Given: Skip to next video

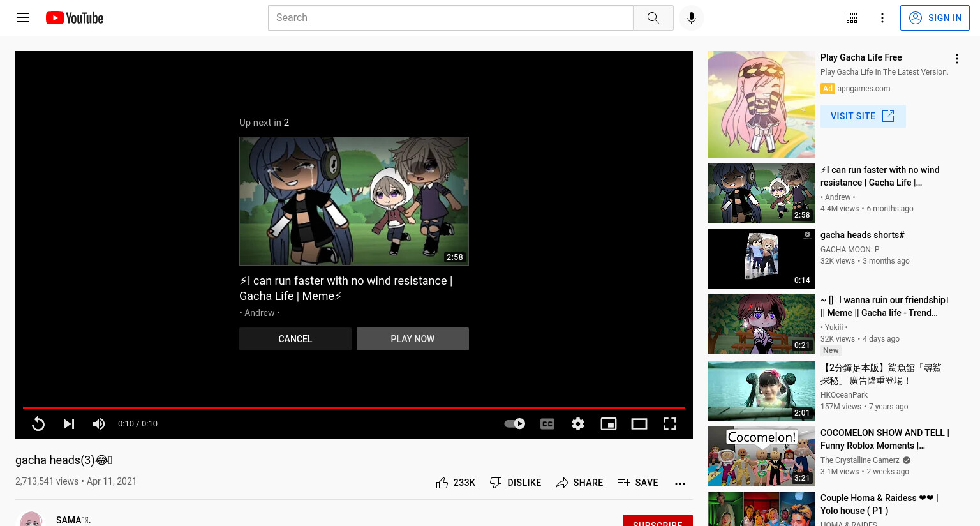Looking at the screenshot, I should click(x=69, y=424).
